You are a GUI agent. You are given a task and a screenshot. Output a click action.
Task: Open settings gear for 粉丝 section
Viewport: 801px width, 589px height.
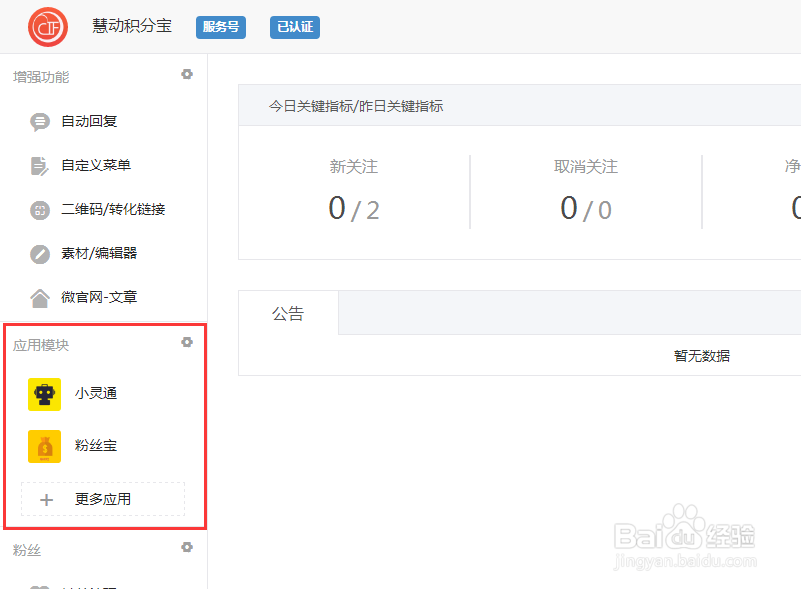click(187, 548)
